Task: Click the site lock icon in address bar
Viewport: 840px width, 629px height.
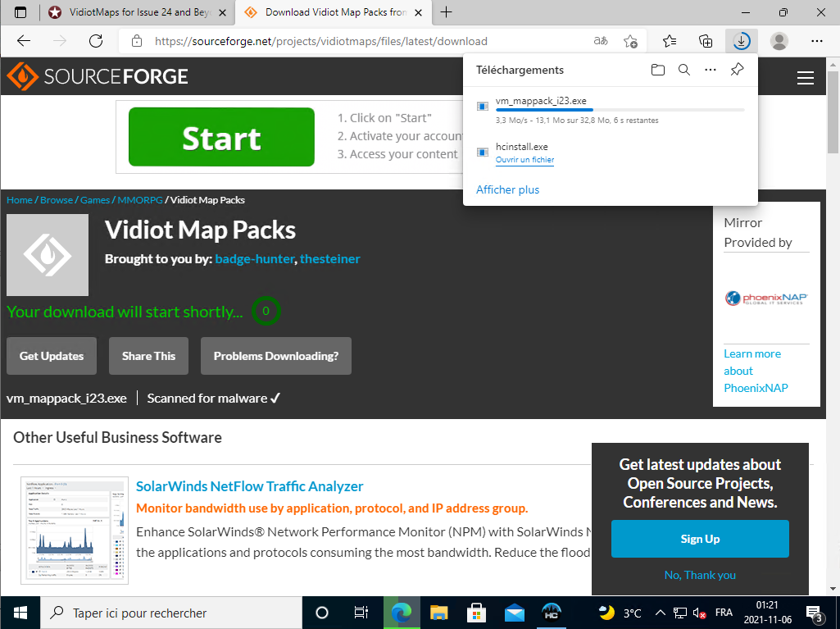Action: click(x=137, y=41)
